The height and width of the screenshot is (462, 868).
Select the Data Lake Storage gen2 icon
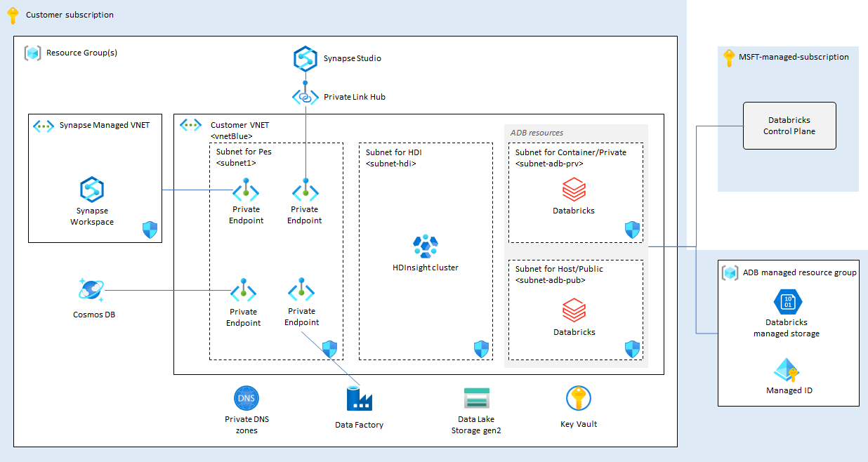click(476, 398)
